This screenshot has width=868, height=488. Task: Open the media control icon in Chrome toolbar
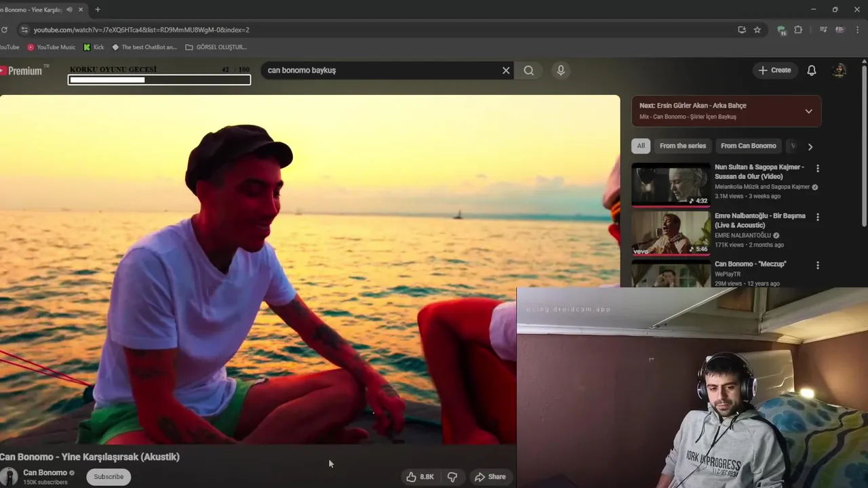pyautogui.click(x=823, y=30)
